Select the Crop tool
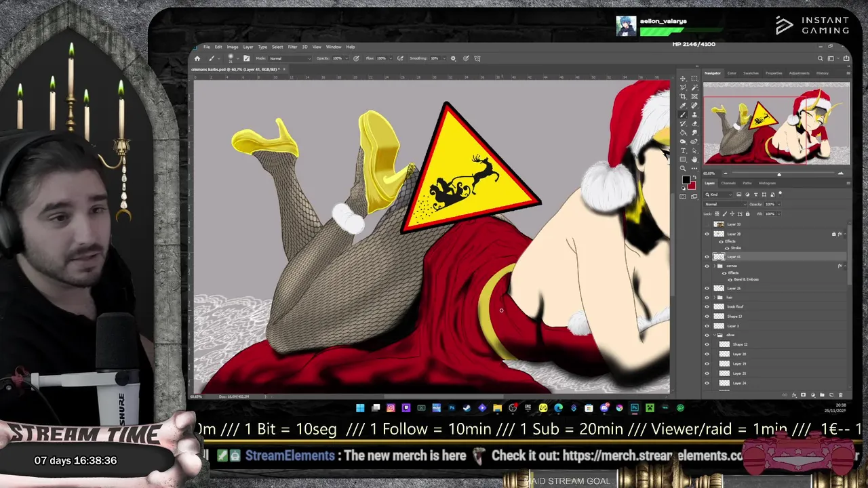The image size is (868, 488). (x=683, y=96)
